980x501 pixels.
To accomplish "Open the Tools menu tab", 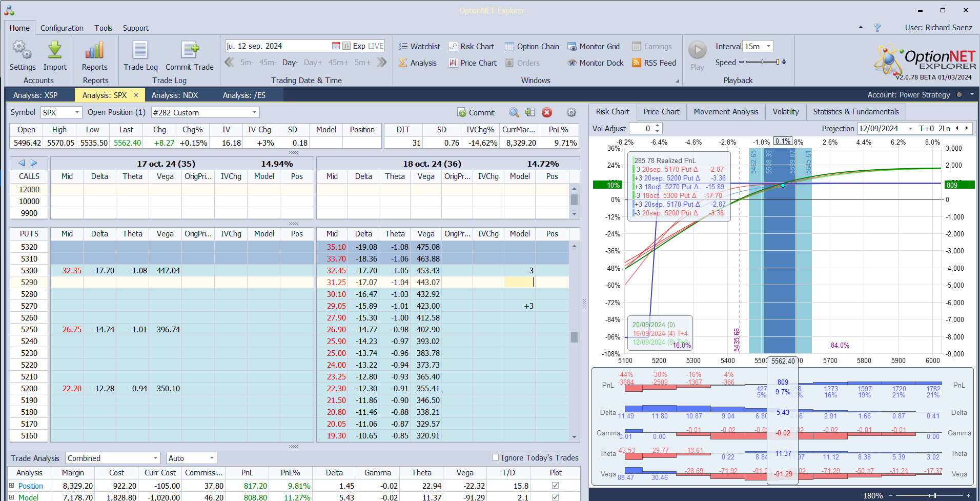I will coord(103,28).
